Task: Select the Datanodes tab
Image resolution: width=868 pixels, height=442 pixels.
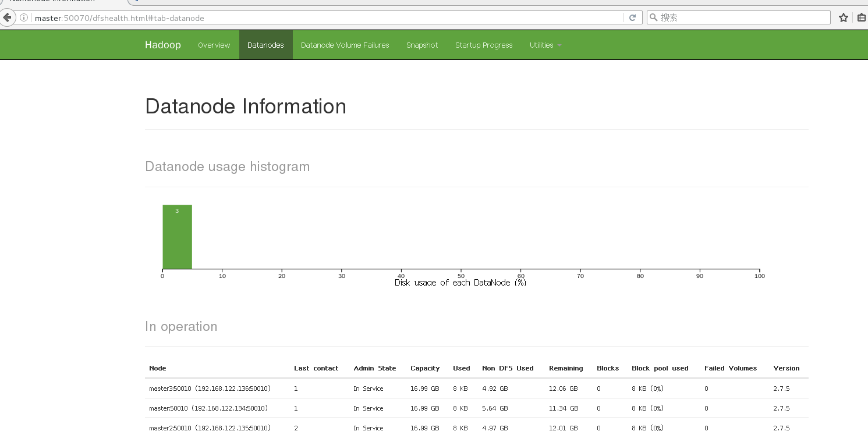Action: pyautogui.click(x=265, y=45)
